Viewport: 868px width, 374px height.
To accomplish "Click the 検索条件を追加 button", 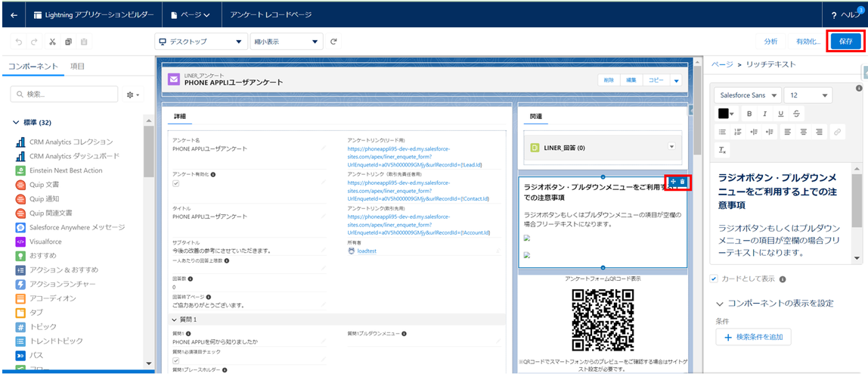I will pyautogui.click(x=753, y=336).
